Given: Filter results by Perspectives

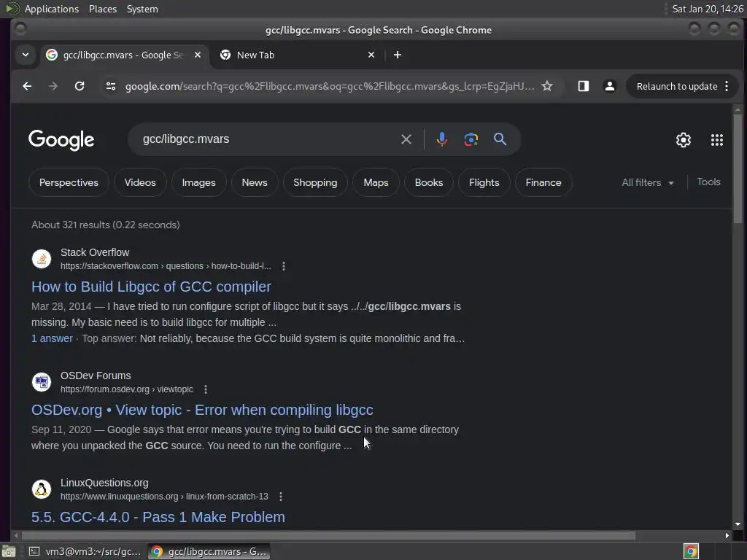Looking at the screenshot, I should (69, 182).
